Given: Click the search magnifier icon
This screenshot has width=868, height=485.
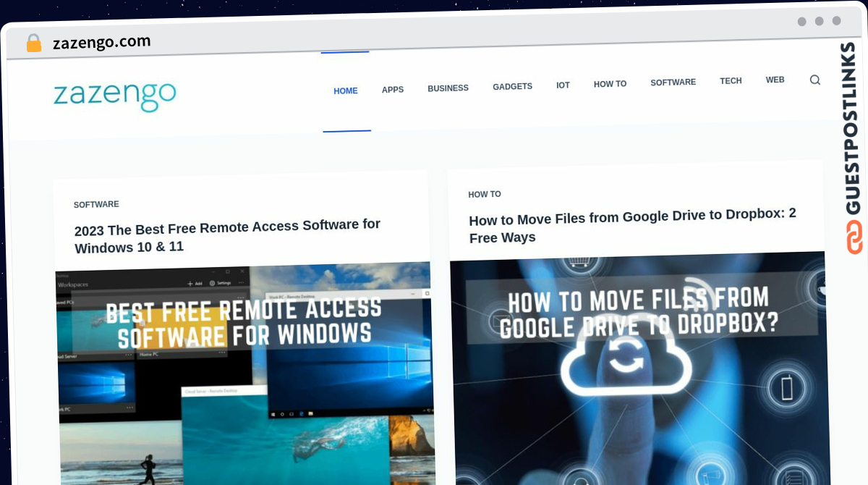Looking at the screenshot, I should [814, 80].
